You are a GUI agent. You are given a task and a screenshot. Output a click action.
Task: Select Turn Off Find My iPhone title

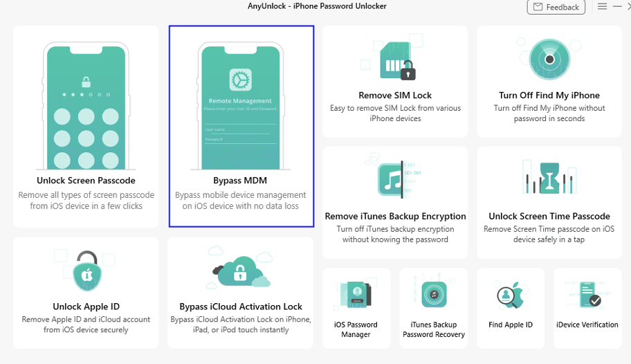549,95
